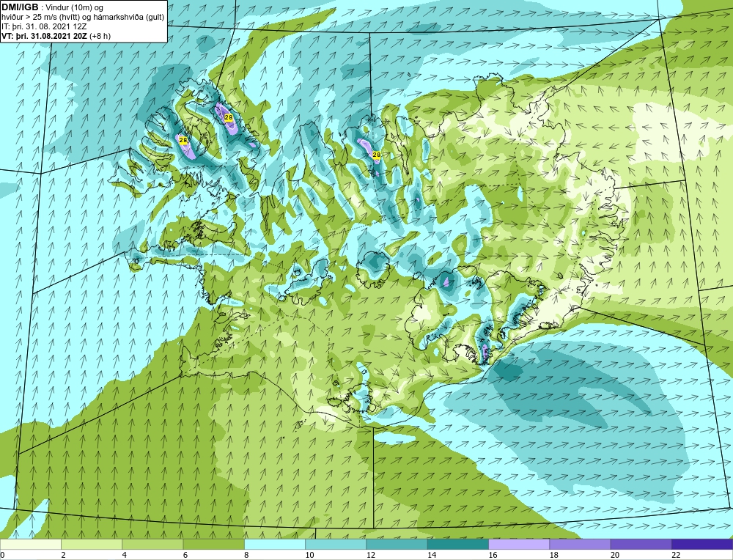Click the light green 2–4 legend swatch

[92, 544]
